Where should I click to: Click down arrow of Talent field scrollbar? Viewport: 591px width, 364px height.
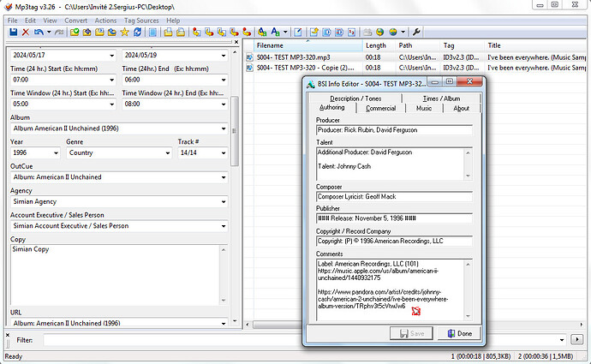(469, 176)
